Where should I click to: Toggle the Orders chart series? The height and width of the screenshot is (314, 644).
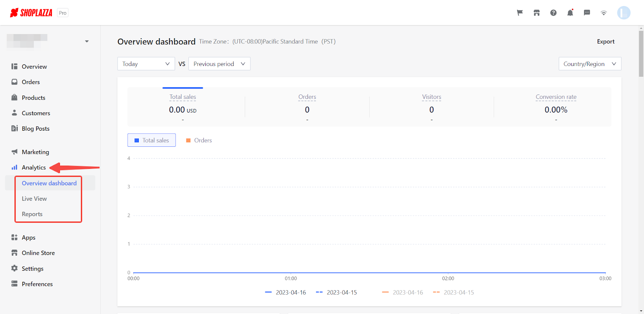click(199, 140)
